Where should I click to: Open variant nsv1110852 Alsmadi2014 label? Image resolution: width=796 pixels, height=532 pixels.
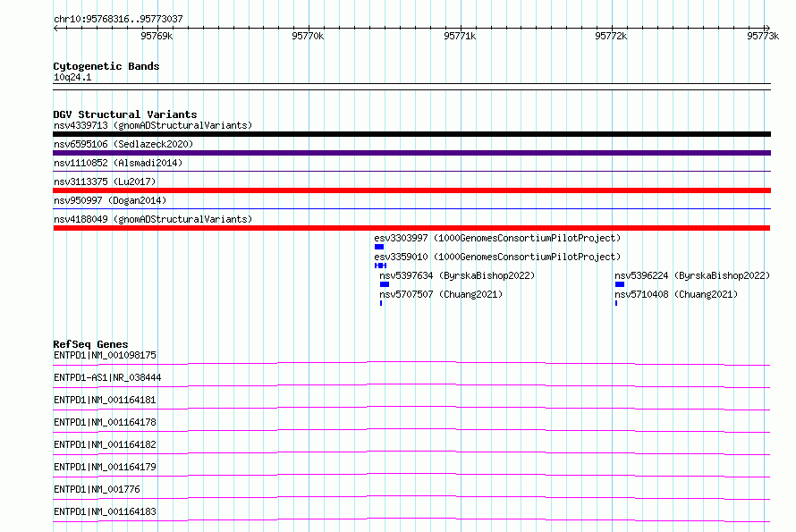click(x=118, y=163)
